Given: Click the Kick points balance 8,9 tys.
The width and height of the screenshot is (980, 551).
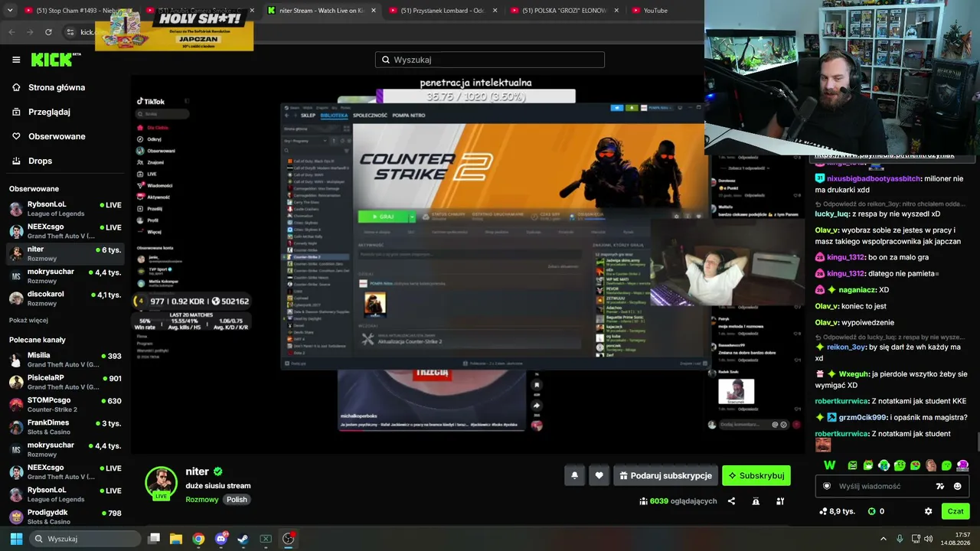Looking at the screenshot, I should (837, 511).
